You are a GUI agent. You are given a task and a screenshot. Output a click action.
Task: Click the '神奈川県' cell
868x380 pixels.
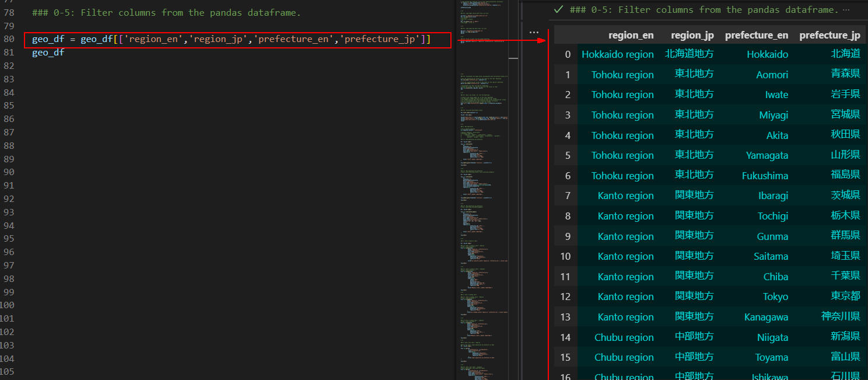tap(841, 316)
